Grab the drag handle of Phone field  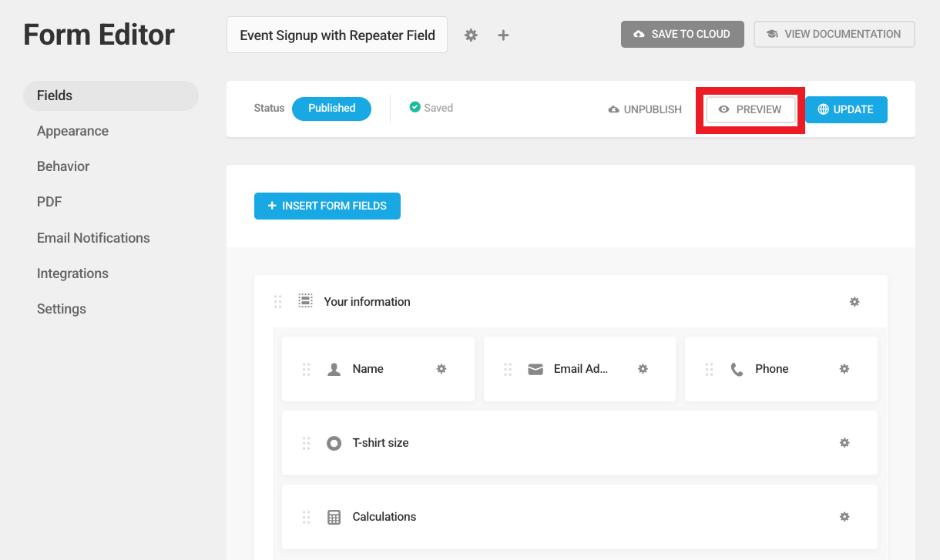(709, 370)
